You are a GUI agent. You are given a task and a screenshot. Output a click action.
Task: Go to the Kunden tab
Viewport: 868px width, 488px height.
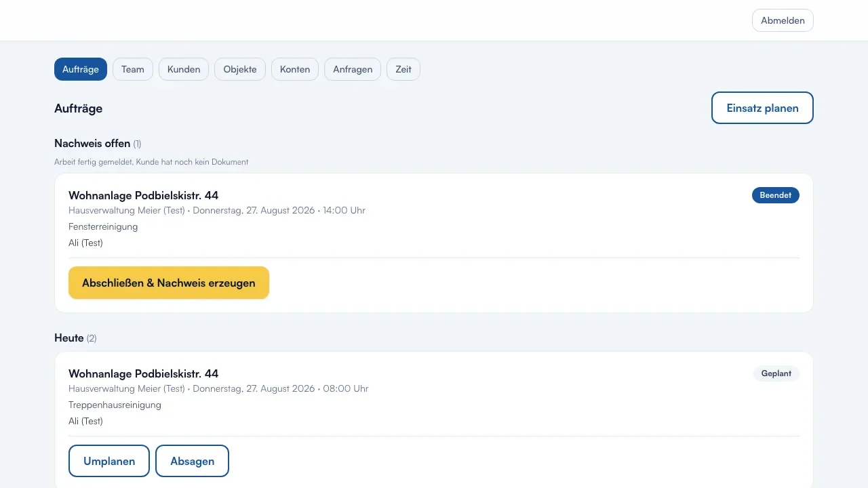[184, 69]
